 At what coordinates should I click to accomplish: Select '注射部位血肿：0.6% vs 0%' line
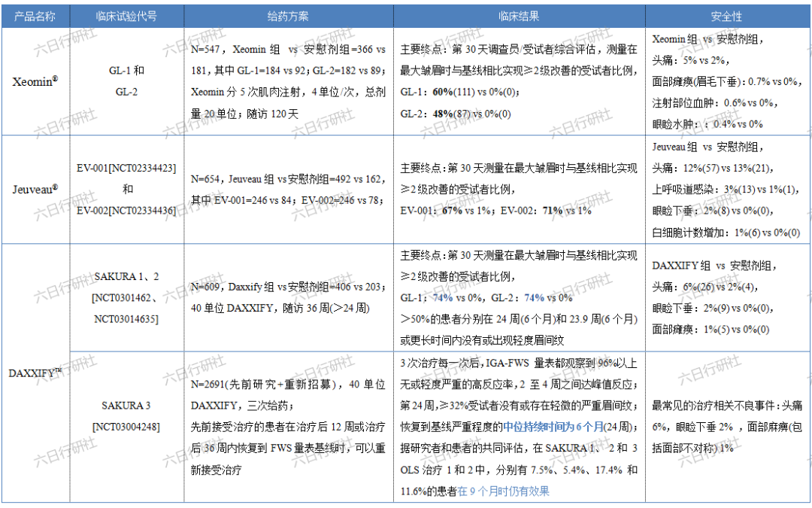coord(715,102)
